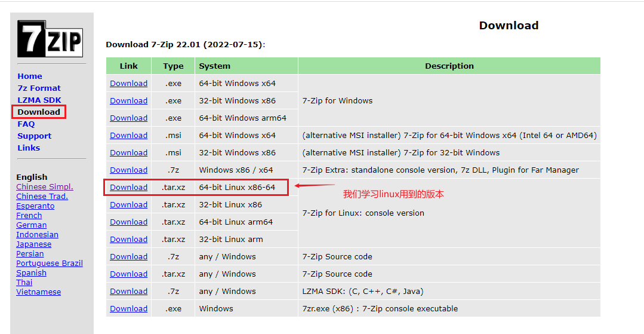Open the Support page
The image size is (644, 334).
(34, 136)
